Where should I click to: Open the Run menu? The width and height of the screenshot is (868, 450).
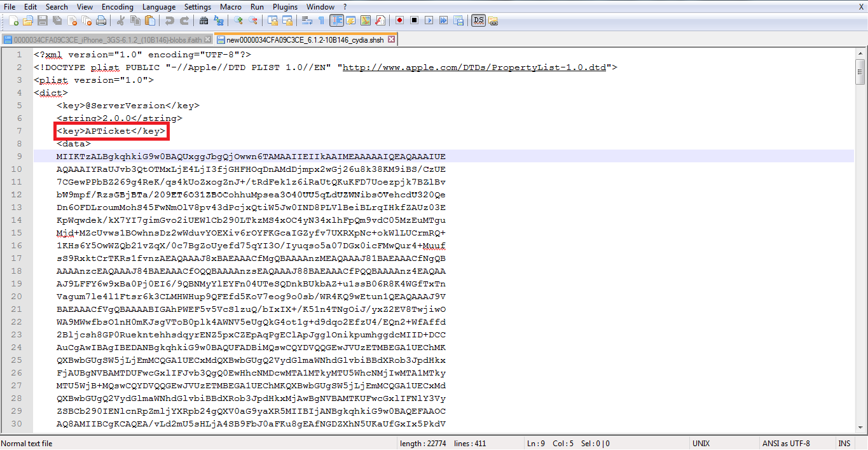[257, 6]
